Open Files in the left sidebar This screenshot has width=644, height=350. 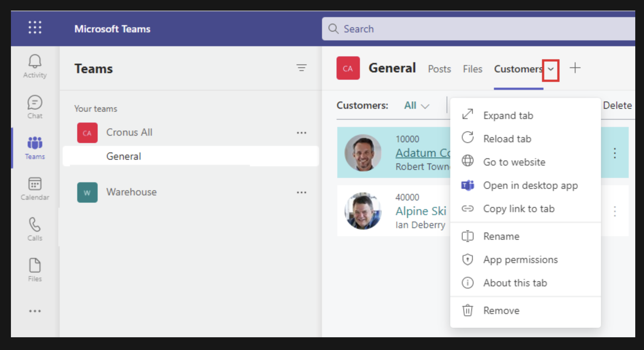click(35, 270)
